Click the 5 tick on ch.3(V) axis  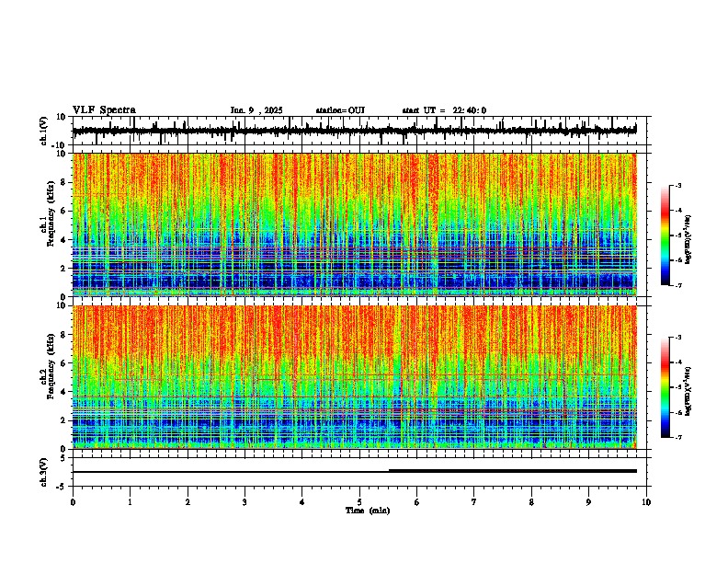[x=63, y=457]
